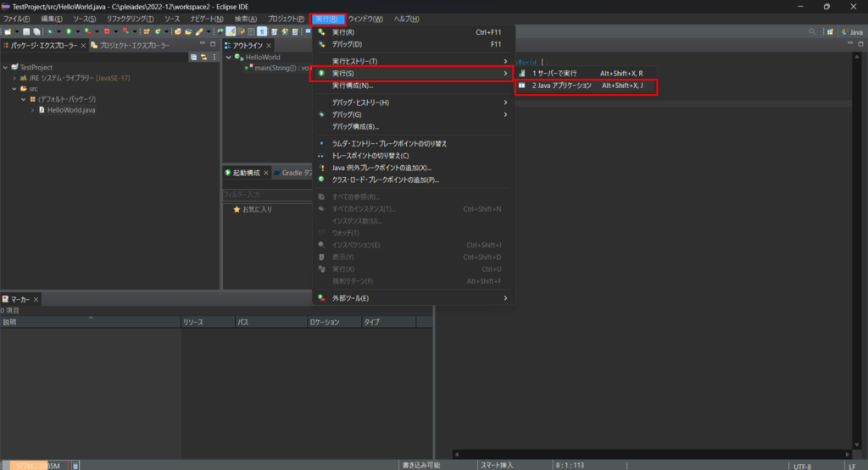The width and height of the screenshot is (868, 470).
Task: Expand the HelloWorld.java tree node
Action: [32, 110]
